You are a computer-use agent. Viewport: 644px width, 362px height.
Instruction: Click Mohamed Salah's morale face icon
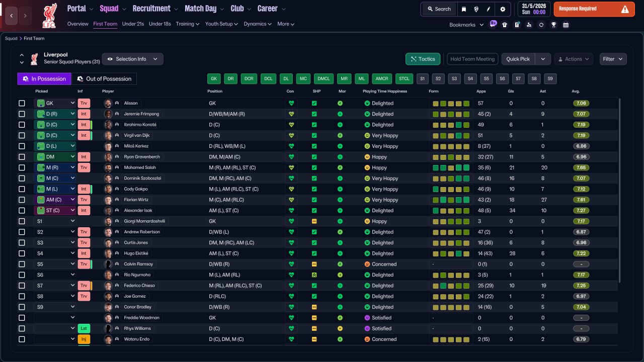[x=340, y=167]
